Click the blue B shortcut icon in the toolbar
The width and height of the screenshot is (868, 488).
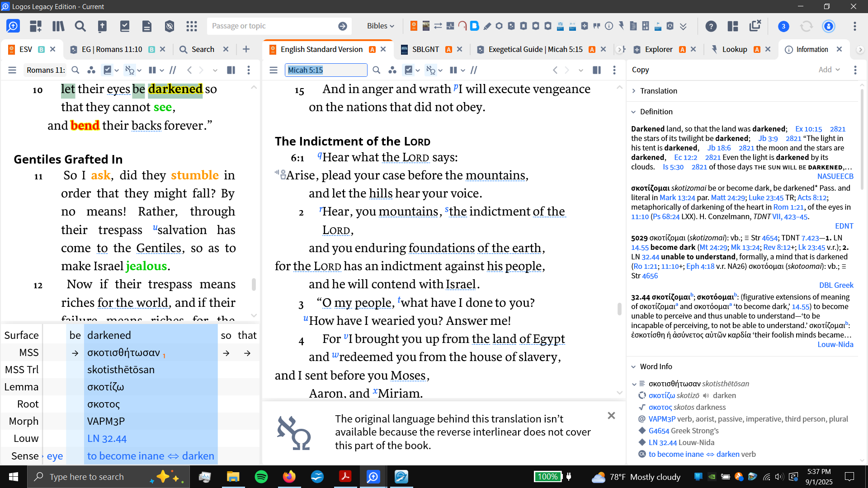[x=474, y=26]
